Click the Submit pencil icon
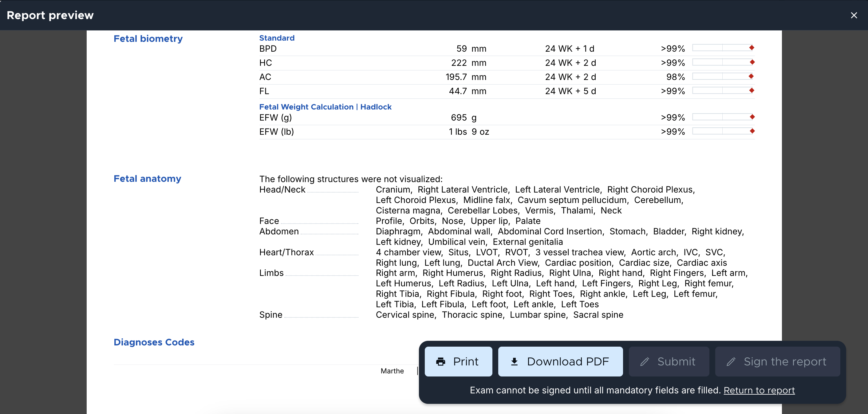Image resolution: width=868 pixels, height=414 pixels. tap(644, 361)
